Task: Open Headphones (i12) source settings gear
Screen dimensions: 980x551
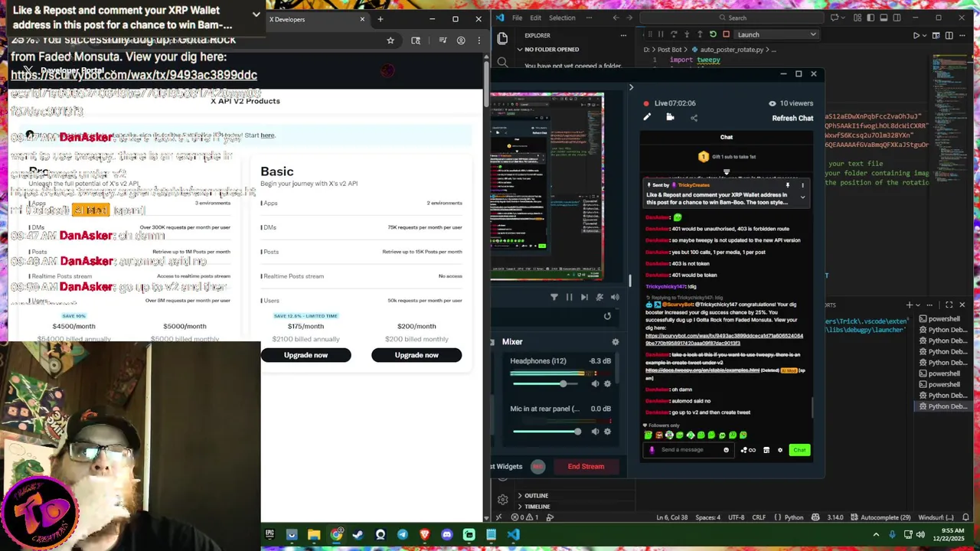Action: [607, 384]
